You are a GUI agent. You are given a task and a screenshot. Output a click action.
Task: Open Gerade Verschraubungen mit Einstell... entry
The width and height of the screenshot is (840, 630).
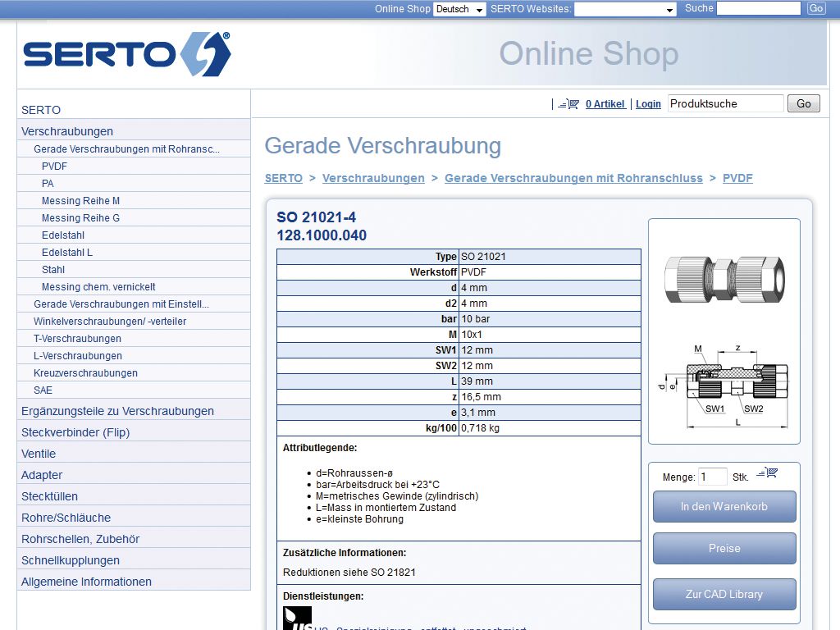121,304
